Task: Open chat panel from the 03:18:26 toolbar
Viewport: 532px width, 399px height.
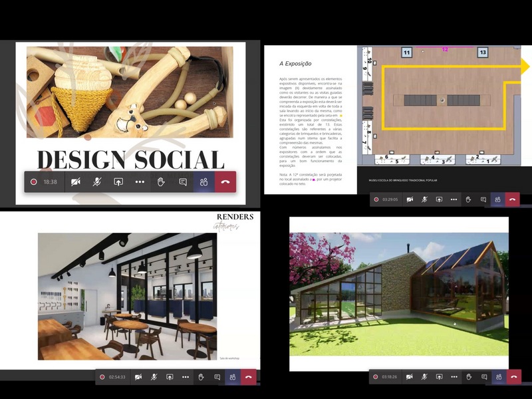Action: coord(483,377)
